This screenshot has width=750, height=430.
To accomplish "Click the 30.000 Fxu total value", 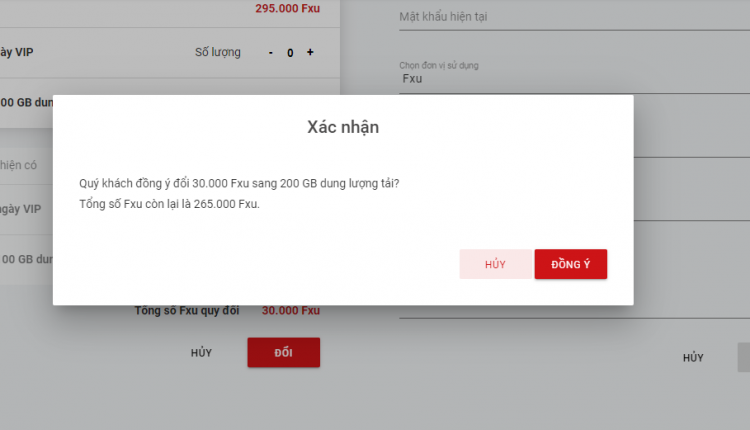I will (291, 310).
